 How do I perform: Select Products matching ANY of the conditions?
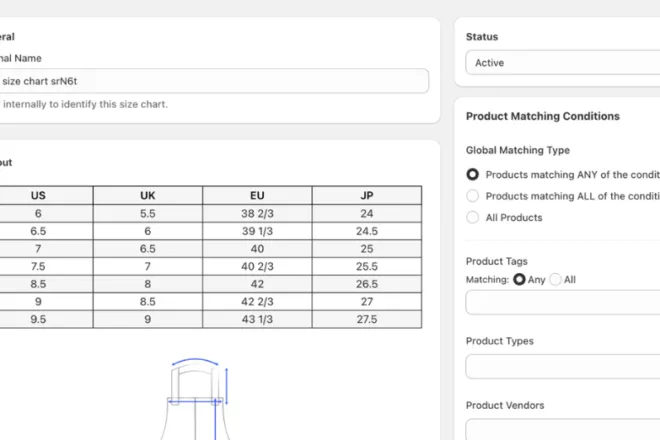pyautogui.click(x=473, y=174)
